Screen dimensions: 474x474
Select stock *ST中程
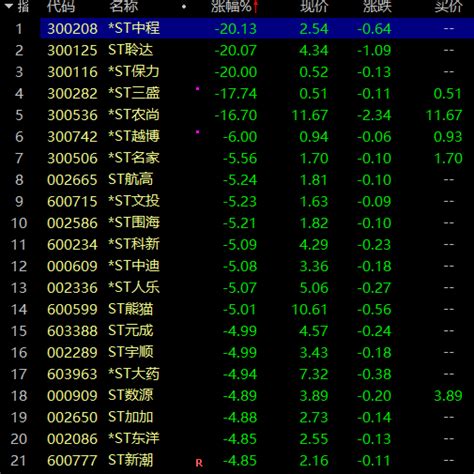coord(134,28)
